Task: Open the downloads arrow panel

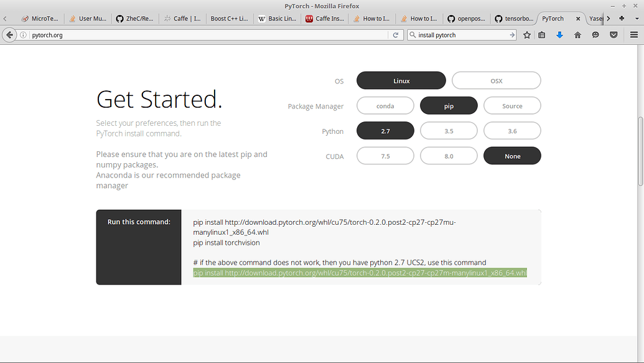Action: [x=559, y=35]
